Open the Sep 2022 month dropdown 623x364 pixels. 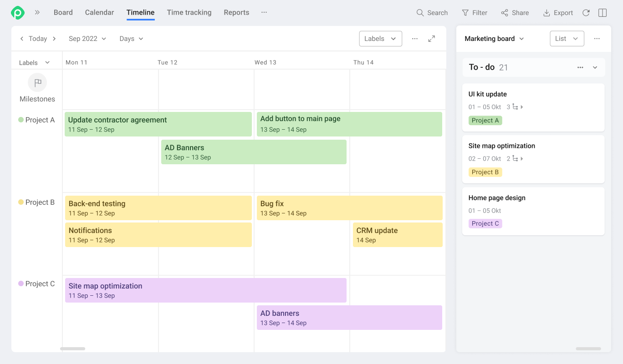[x=87, y=39]
